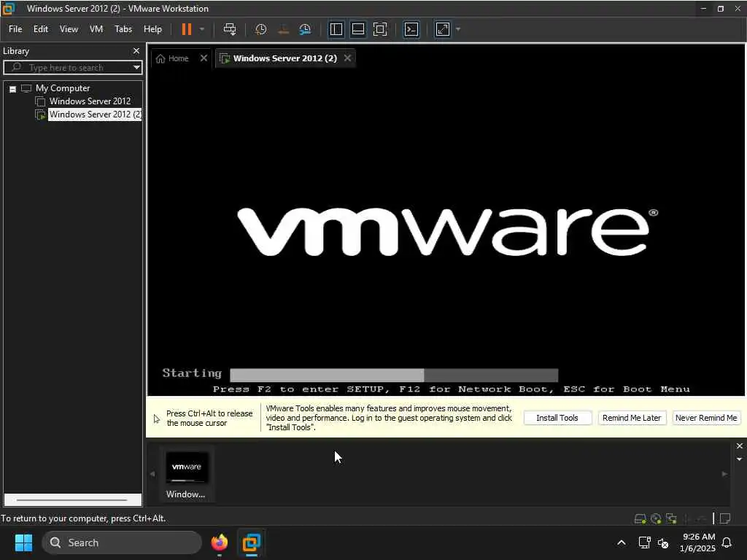The height and width of the screenshot is (560, 747).
Task: Open the VM menu
Action: (x=96, y=29)
